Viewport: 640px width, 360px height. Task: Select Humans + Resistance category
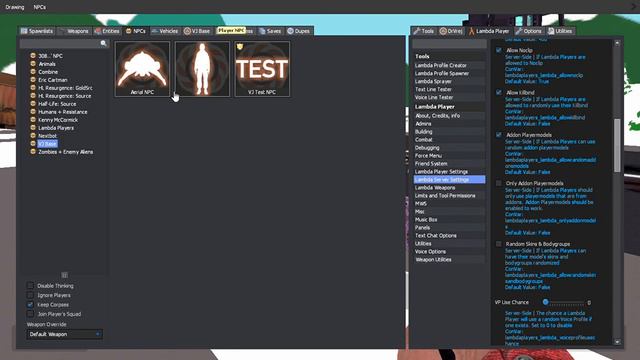62,112
